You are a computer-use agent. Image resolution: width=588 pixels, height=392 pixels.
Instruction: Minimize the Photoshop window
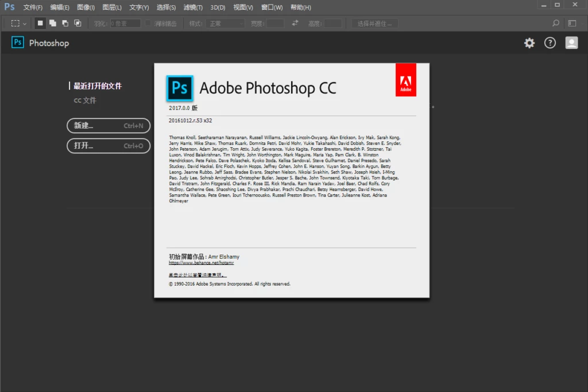[543, 5]
